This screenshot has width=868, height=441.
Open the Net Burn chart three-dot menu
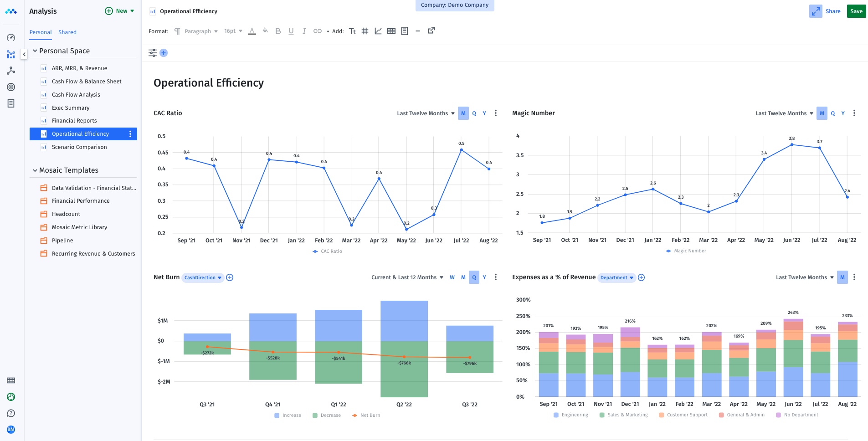[x=496, y=277]
